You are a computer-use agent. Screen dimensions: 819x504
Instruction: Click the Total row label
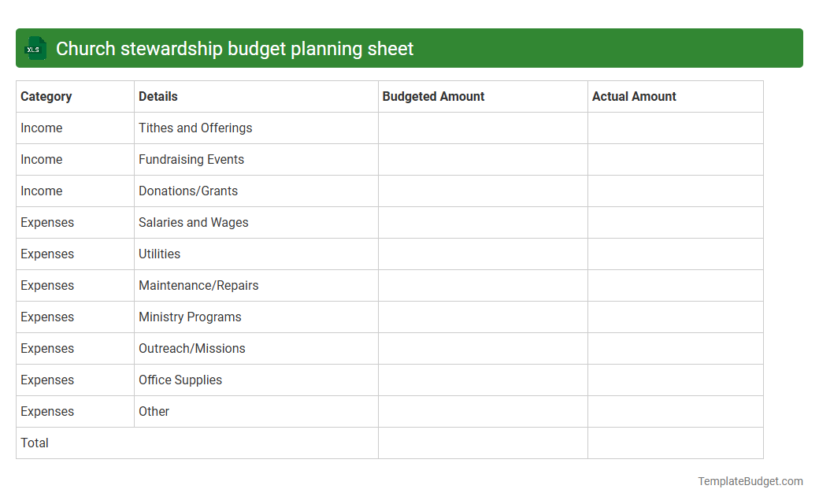(x=35, y=443)
